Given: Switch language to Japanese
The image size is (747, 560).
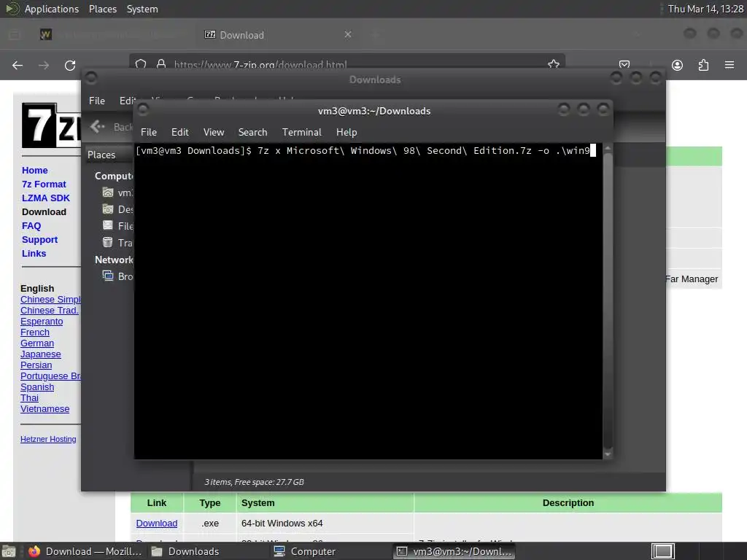Looking at the screenshot, I should click(41, 354).
